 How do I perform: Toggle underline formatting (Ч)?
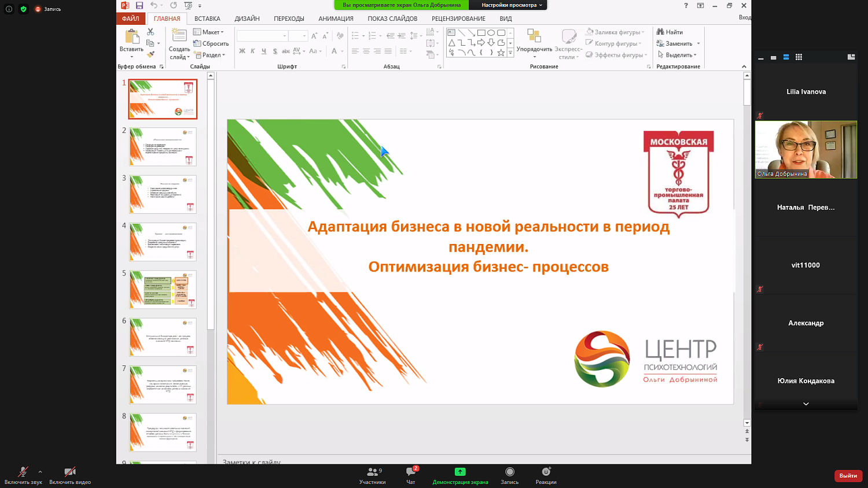(x=264, y=51)
